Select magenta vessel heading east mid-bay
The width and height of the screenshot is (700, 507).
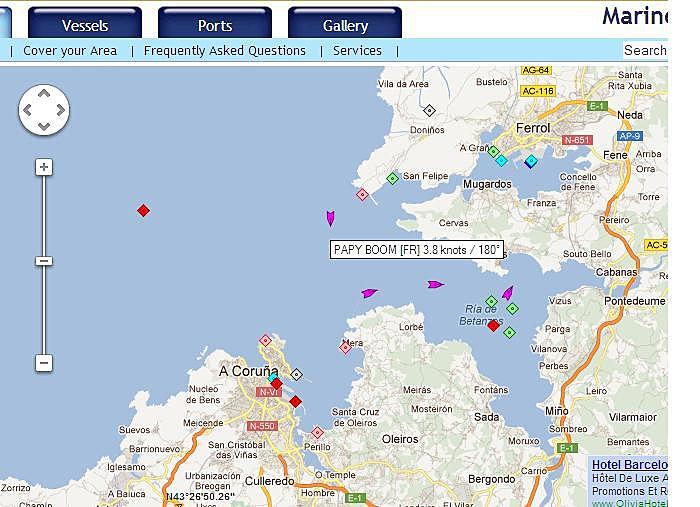tap(436, 284)
